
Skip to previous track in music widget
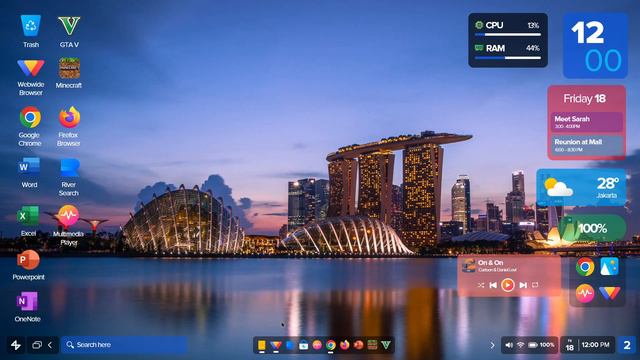coord(493,285)
